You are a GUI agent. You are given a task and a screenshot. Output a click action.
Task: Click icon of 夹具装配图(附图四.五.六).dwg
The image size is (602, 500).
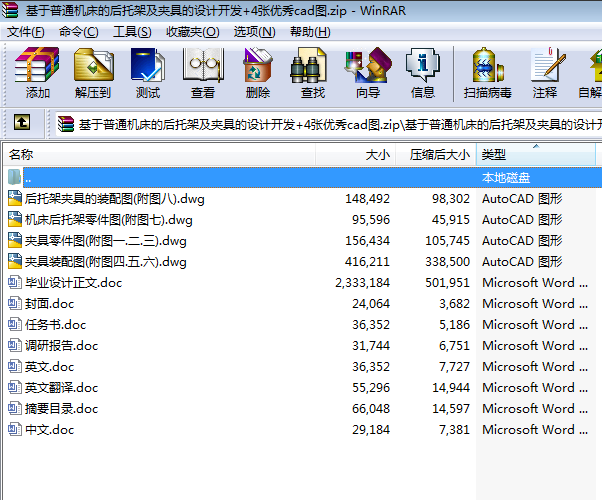tap(15, 261)
